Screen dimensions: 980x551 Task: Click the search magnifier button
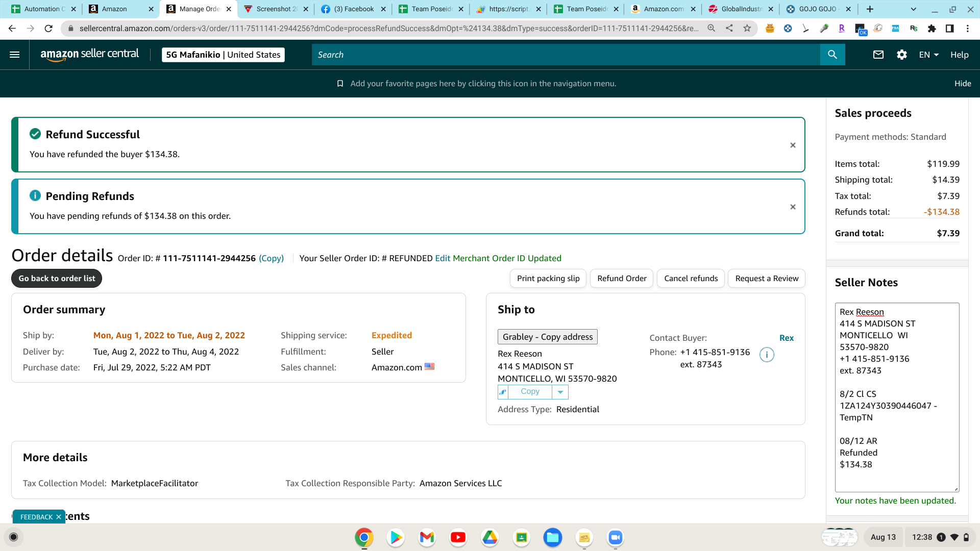click(x=832, y=55)
